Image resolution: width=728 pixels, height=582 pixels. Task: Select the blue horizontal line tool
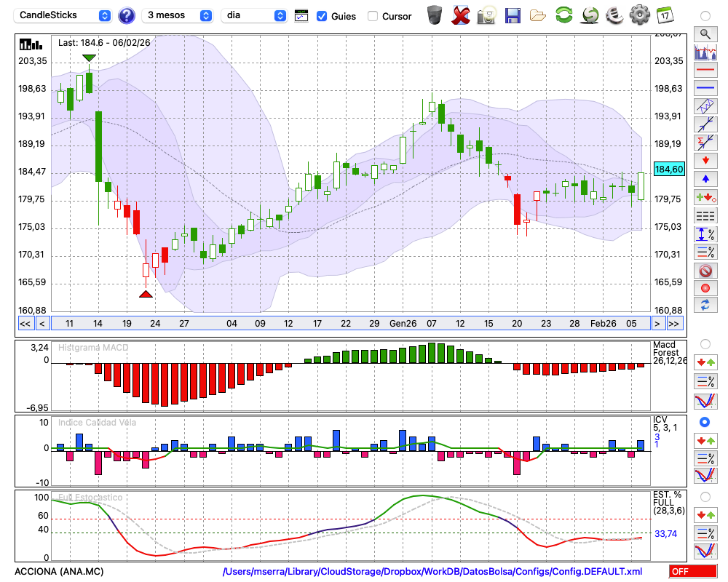coord(705,88)
